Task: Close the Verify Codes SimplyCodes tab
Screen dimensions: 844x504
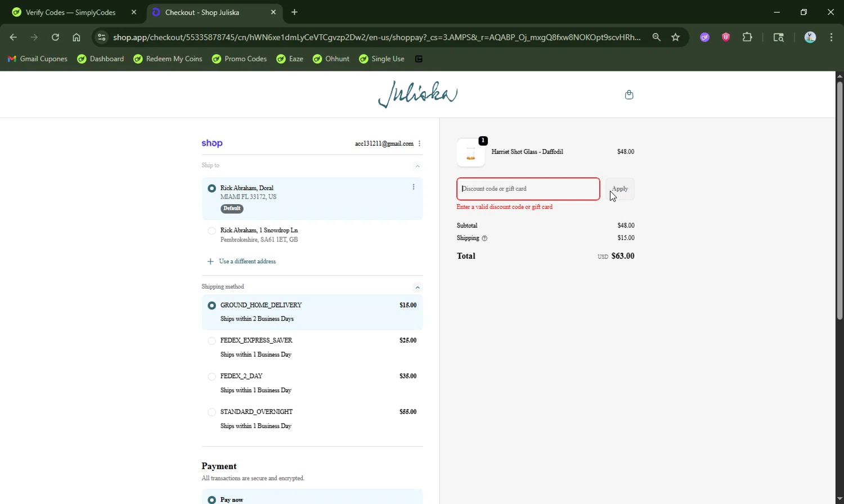Action: tap(133, 12)
